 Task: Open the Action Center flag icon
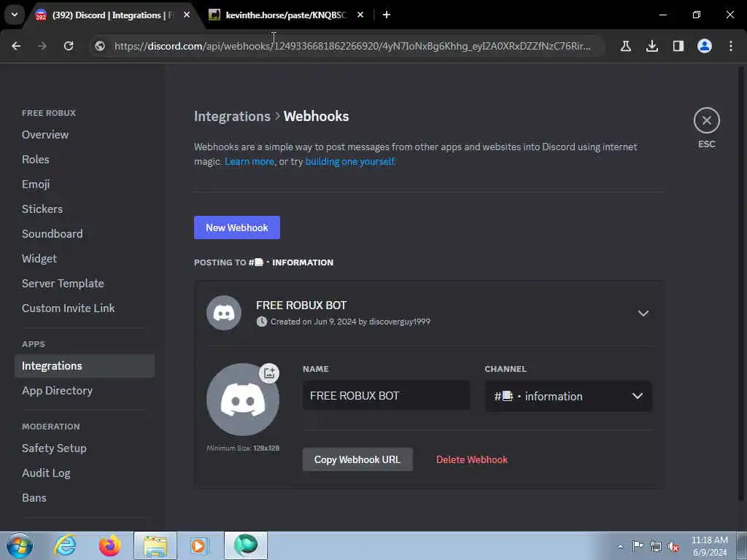click(x=638, y=545)
